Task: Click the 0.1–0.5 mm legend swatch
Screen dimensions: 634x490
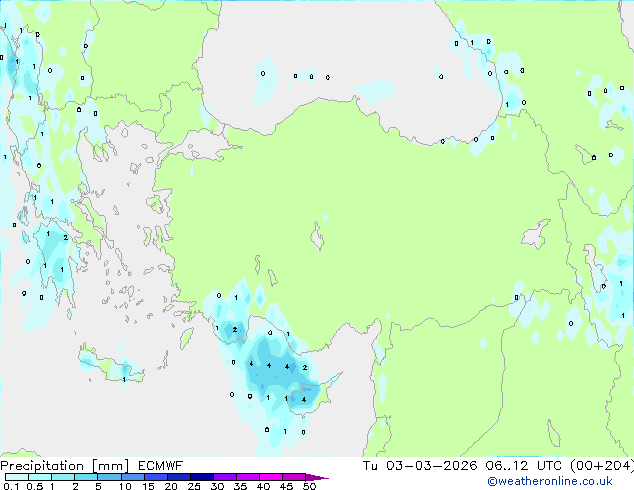Action: coord(17,477)
